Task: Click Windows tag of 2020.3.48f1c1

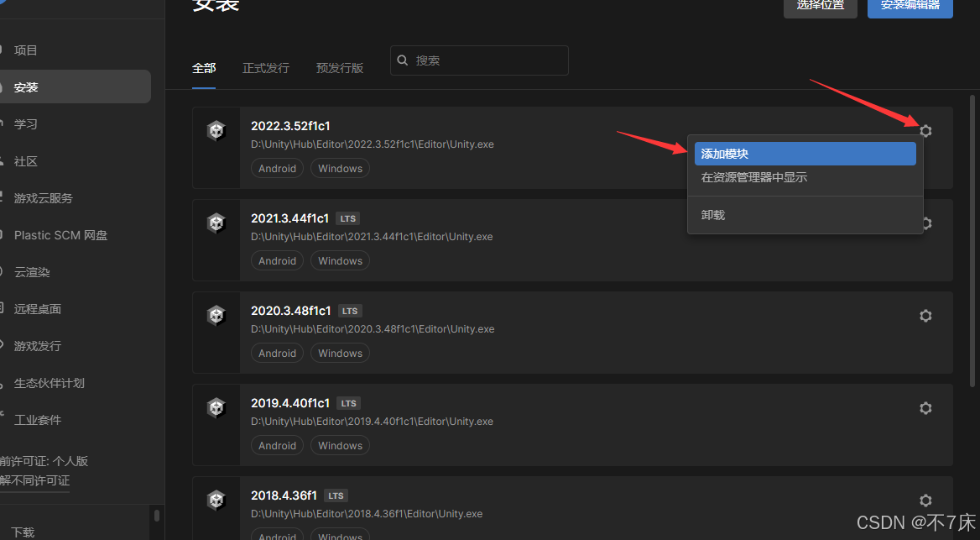Action: coord(340,353)
